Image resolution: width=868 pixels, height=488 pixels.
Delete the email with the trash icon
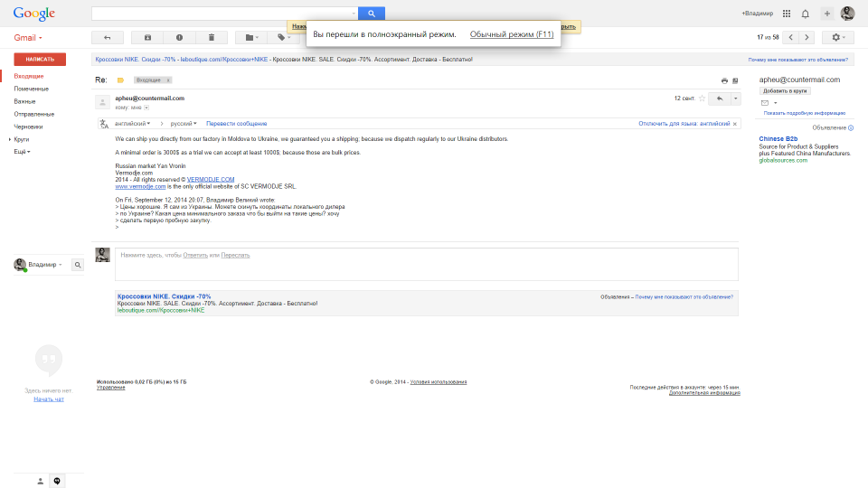(x=212, y=37)
